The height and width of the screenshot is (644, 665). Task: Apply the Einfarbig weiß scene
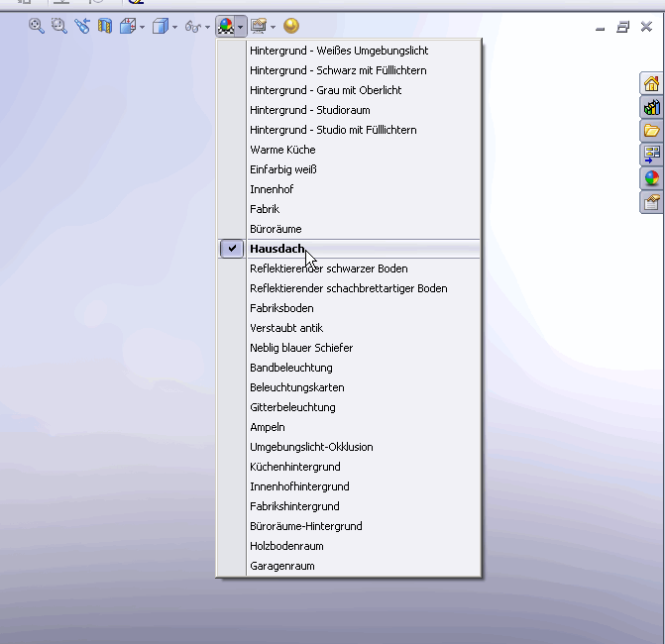pyautogui.click(x=349, y=169)
